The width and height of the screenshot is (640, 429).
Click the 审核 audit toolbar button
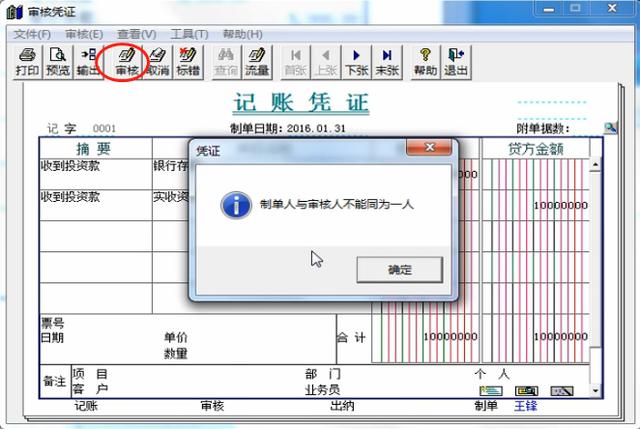click(x=127, y=62)
